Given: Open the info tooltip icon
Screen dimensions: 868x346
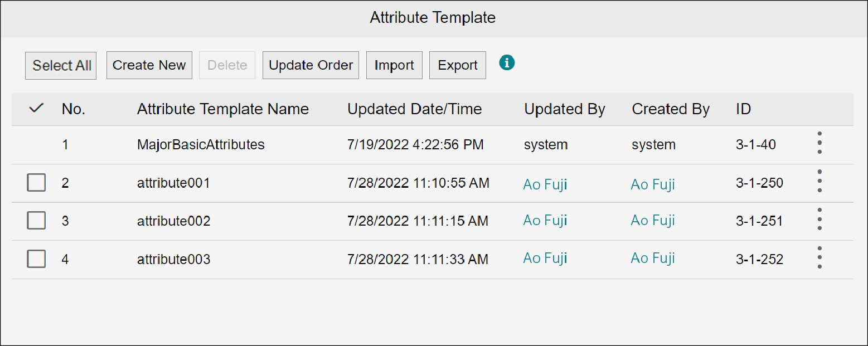Looking at the screenshot, I should click(x=507, y=62).
